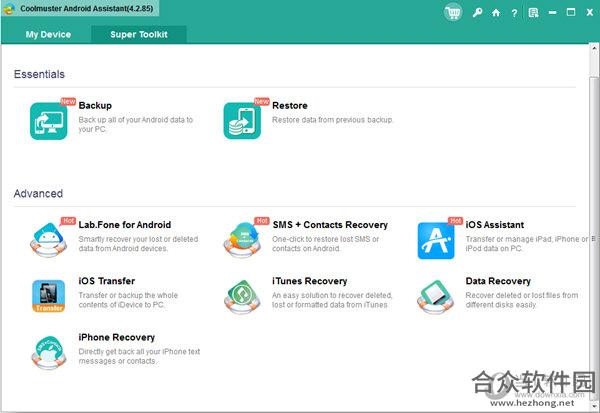600x413 pixels.
Task: Go to the home page icon
Action: [x=496, y=13]
